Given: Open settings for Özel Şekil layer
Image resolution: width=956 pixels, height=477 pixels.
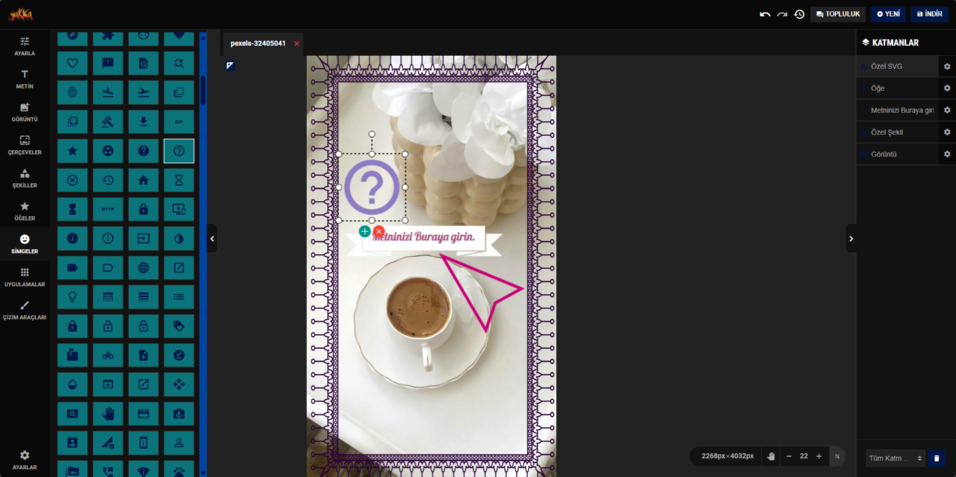Looking at the screenshot, I should point(947,132).
